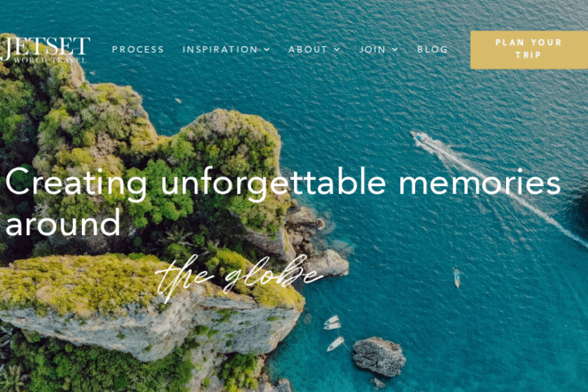
Task: Click the word unforgettable in the headline
Action: point(273,183)
